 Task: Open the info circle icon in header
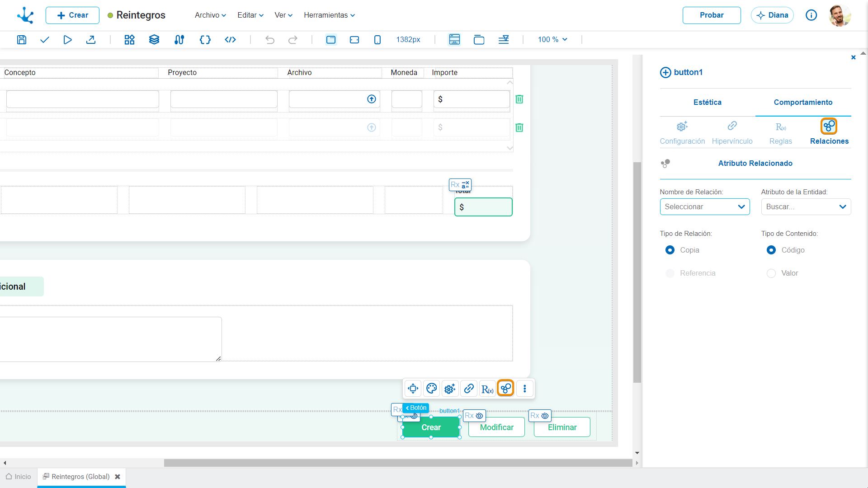coord(811,15)
